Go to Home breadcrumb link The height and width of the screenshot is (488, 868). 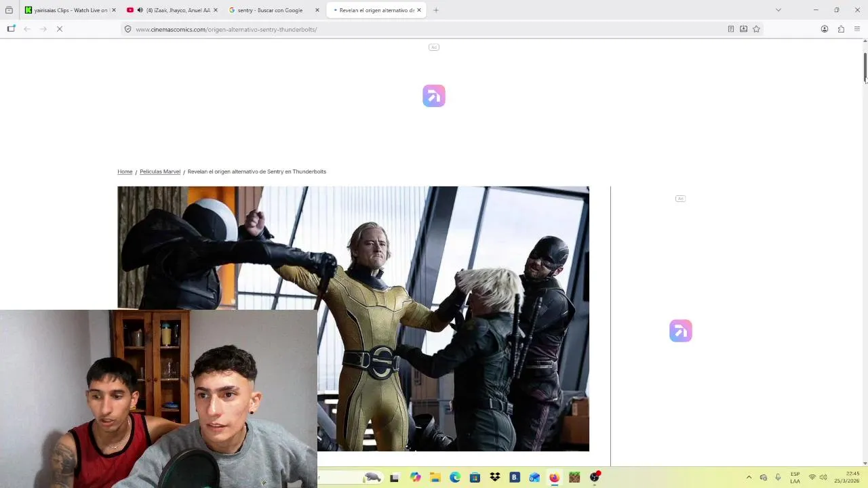(x=125, y=171)
